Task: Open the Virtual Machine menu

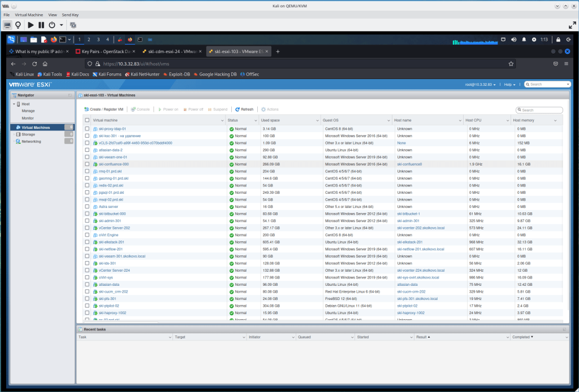Action: pyautogui.click(x=29, y=14)
